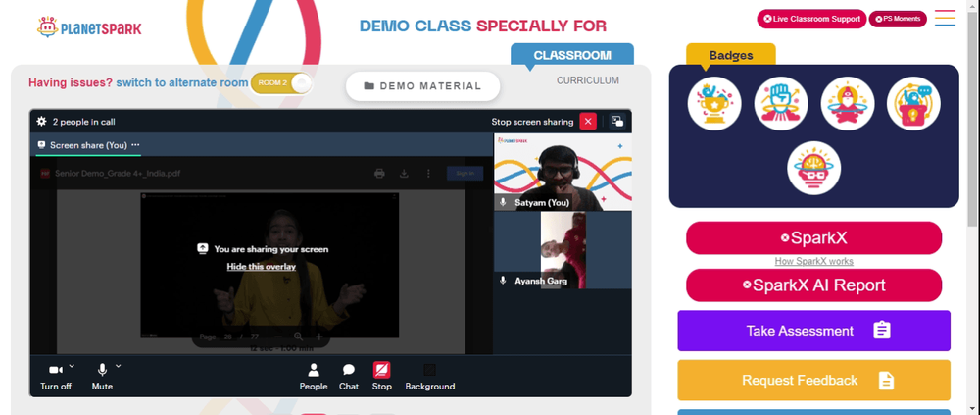
Task: Select the meditating figure badge
Action: coord(847,103)
